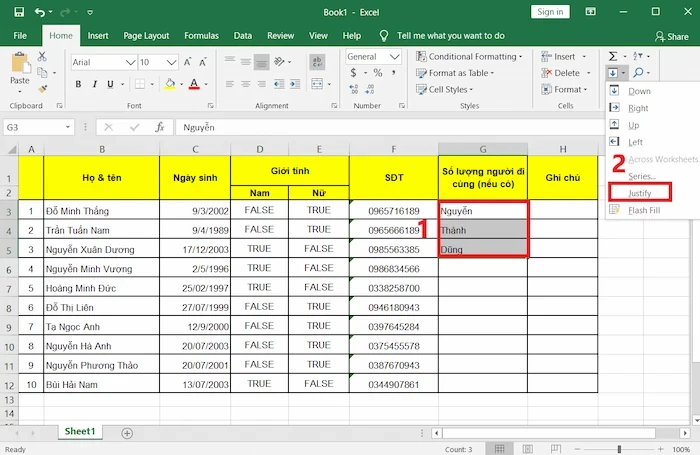Open the Arial font name dropdown

point(130,62)
